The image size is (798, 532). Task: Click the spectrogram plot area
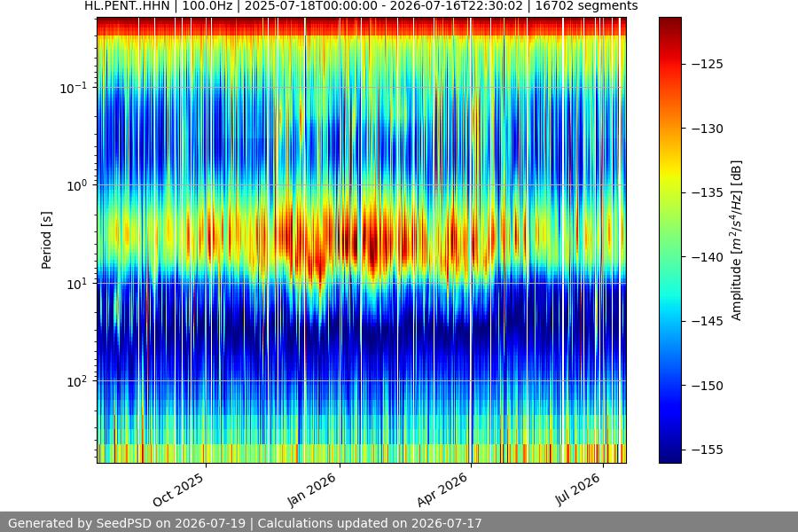click(x=362, y=240)
